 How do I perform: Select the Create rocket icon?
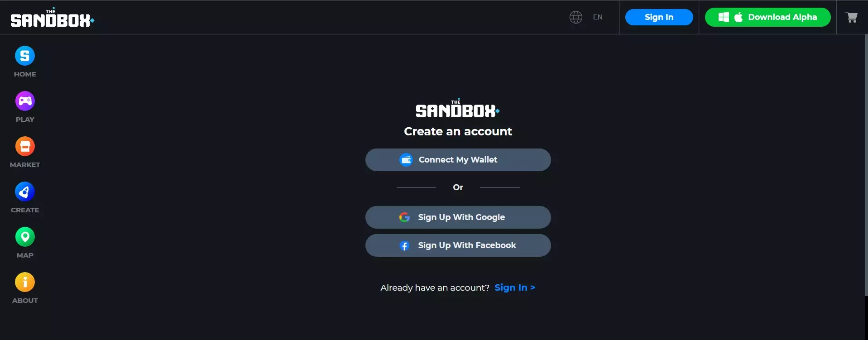pos(25,192)
